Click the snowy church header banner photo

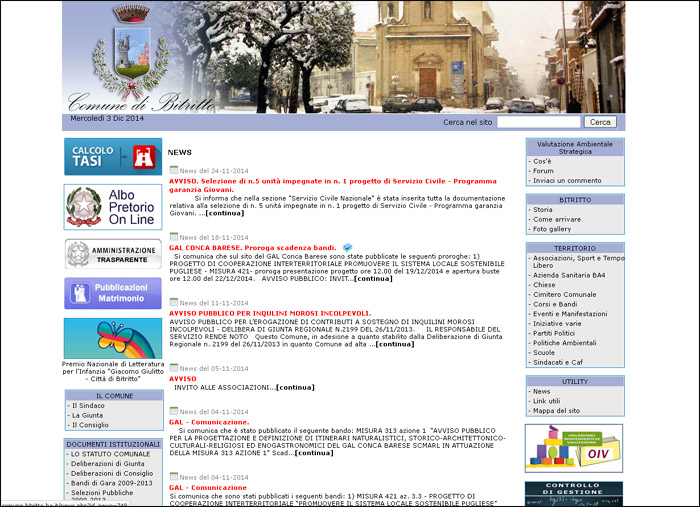point(344,57)
